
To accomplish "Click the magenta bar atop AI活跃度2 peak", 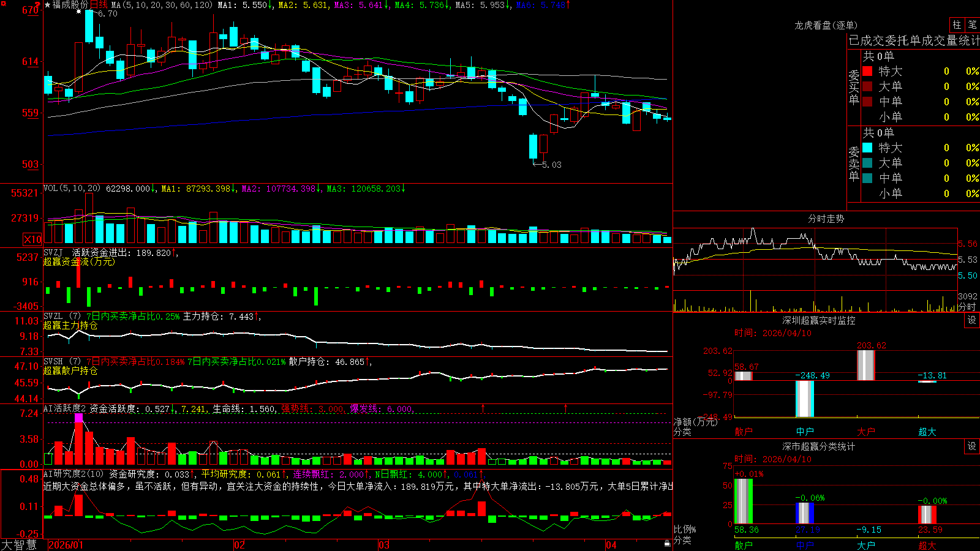I will [x=78, y=418].
